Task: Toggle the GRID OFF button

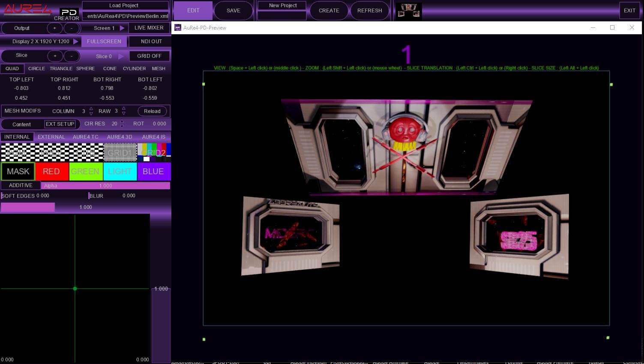Action: point(149,56)
